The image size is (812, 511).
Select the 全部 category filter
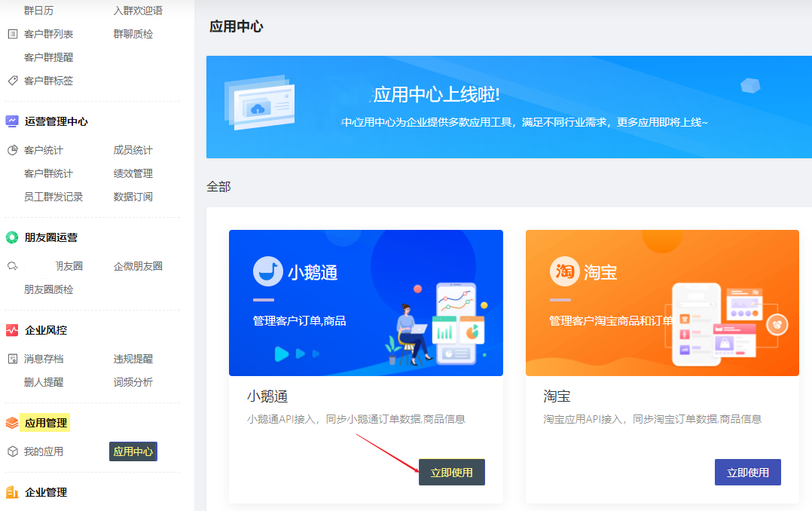tap(218, 187)
